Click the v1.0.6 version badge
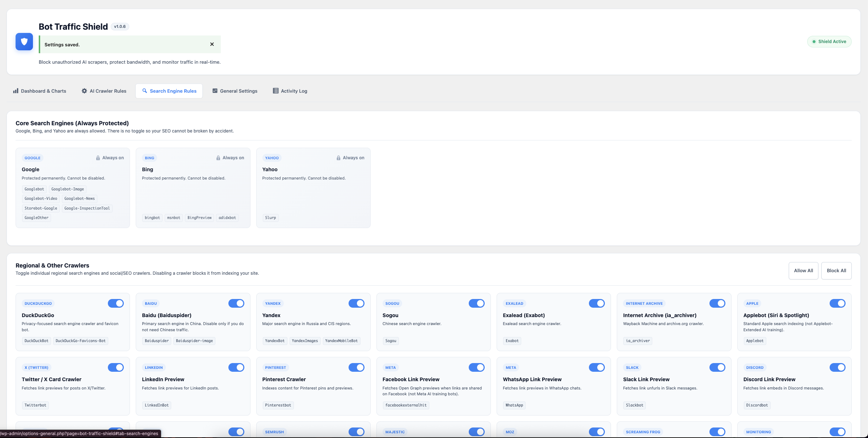868x438 pixels. pos(120,26)
